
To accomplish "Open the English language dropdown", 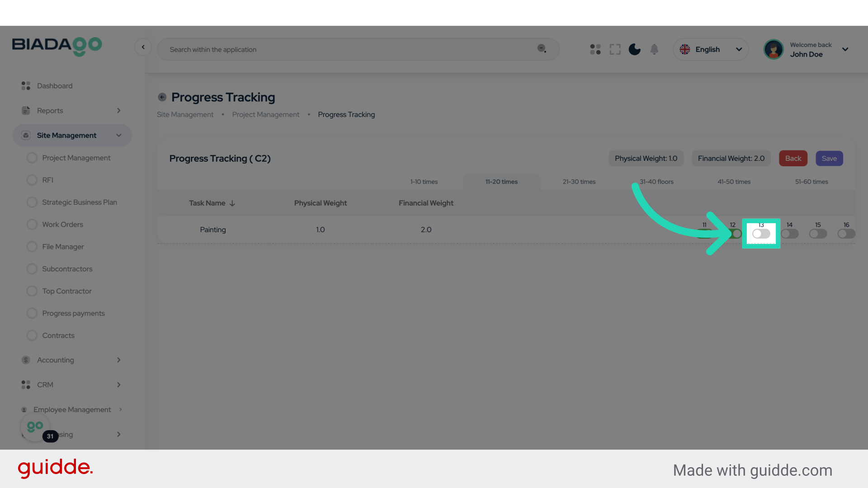I will tap(711, 49).
